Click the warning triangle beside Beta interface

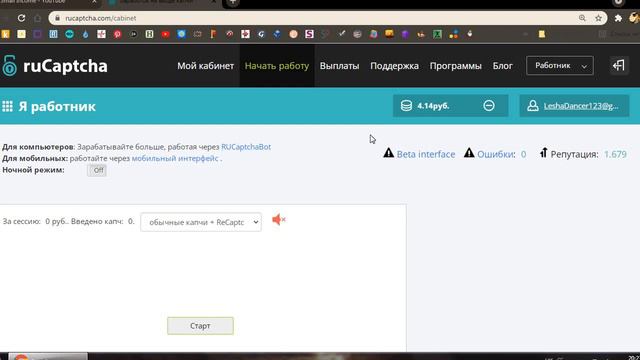[x=389, y=153]
